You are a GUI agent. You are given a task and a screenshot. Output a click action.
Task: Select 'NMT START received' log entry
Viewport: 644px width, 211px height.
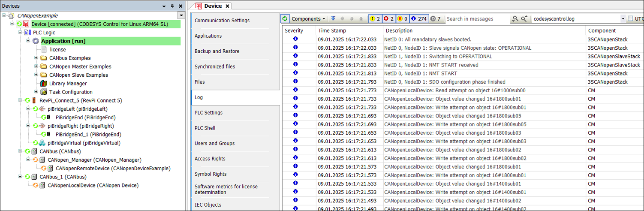pos(463,65)
